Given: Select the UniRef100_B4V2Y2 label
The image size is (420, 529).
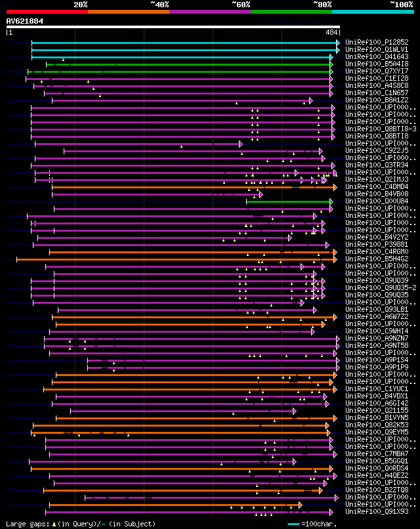Looking at the screenshot, I should (377, 237).
